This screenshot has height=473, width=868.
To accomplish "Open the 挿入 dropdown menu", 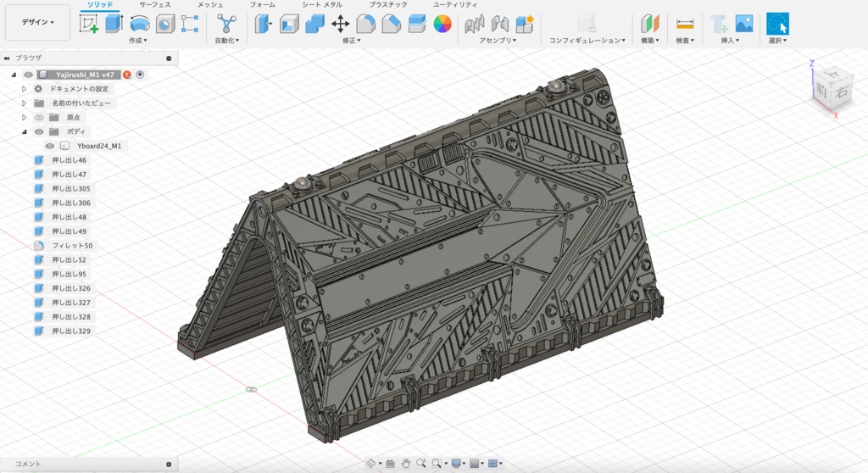I will click(730, 41).
